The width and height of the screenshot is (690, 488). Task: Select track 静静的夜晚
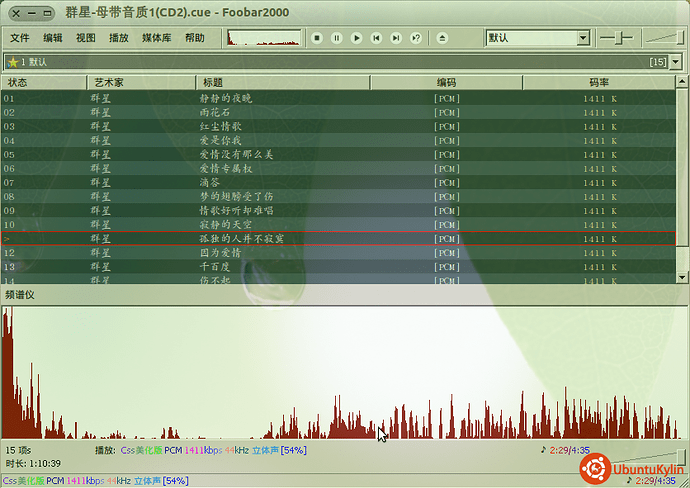(338, 99)
